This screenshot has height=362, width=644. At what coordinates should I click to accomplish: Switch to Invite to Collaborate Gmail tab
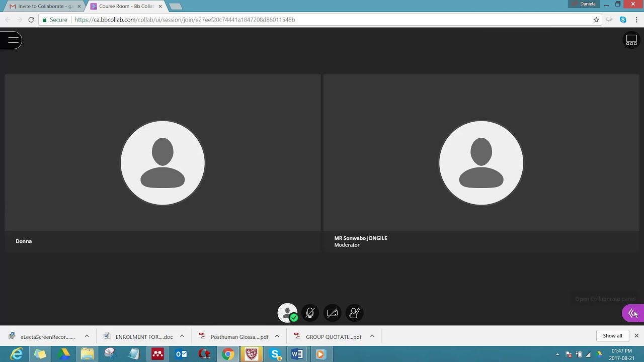(x=45, y=7)
